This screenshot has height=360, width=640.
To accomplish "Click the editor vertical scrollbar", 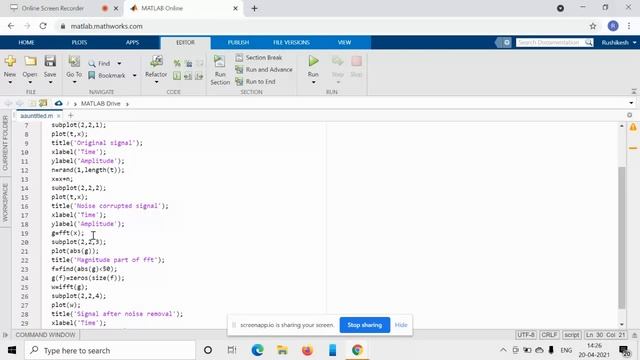I will click(x=622, y=238).
